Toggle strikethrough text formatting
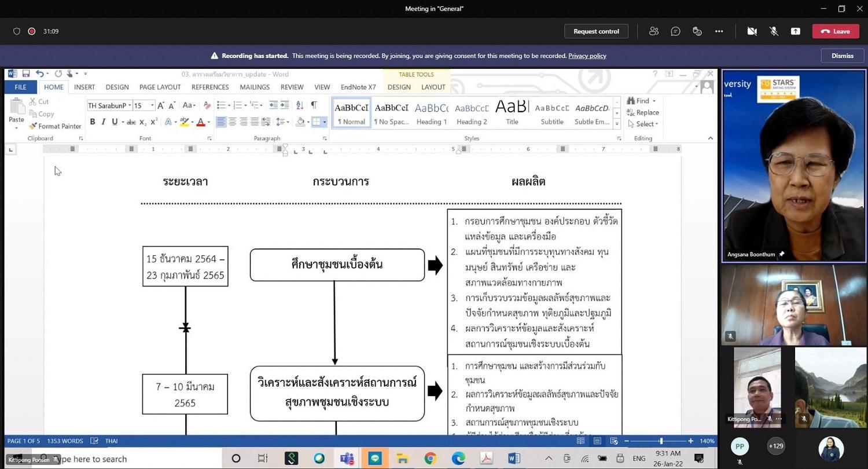This screenshot has width=868, height=469. point(131,122)
